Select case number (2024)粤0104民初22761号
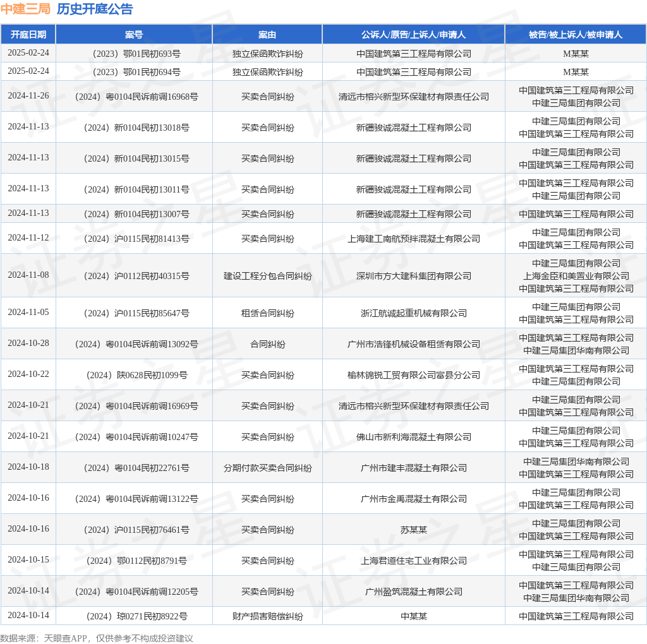The width and height of the screenshot is (647, 644). click(x=136, y=468)
